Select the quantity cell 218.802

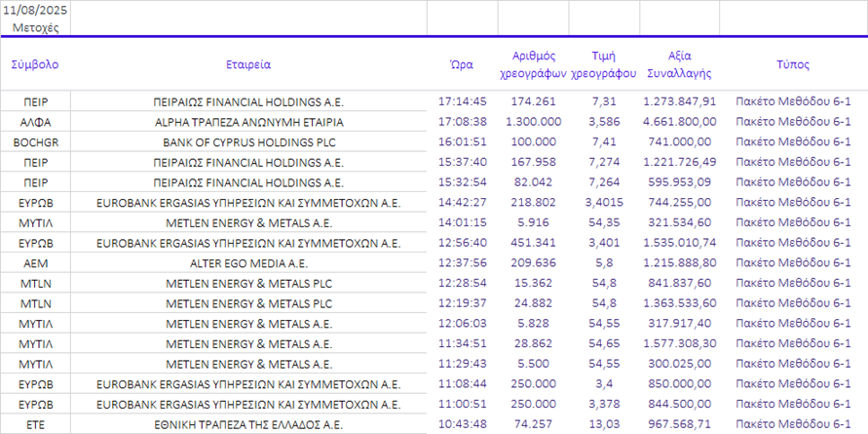click(x=533, y=202)
